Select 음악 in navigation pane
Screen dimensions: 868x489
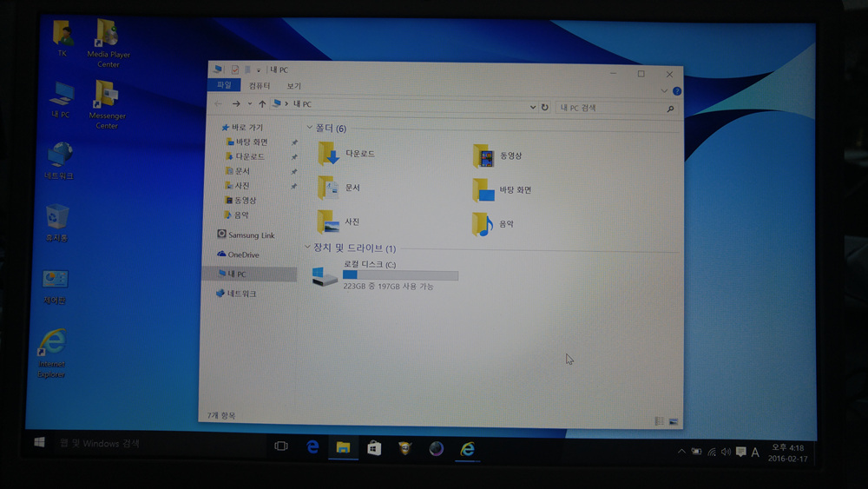pyautogui.click(x=236, y=215)
